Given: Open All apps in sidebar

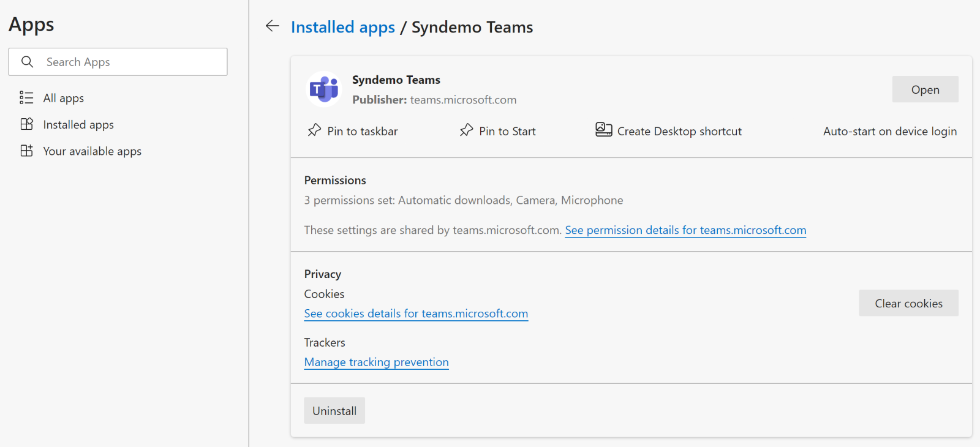Looking at the screenshot, I should (x=64, y=98).
